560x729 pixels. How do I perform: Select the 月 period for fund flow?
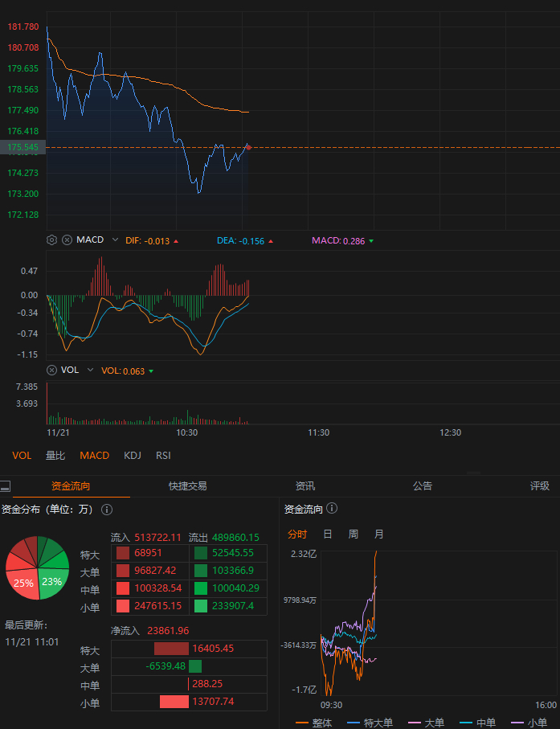pos(379,534)
